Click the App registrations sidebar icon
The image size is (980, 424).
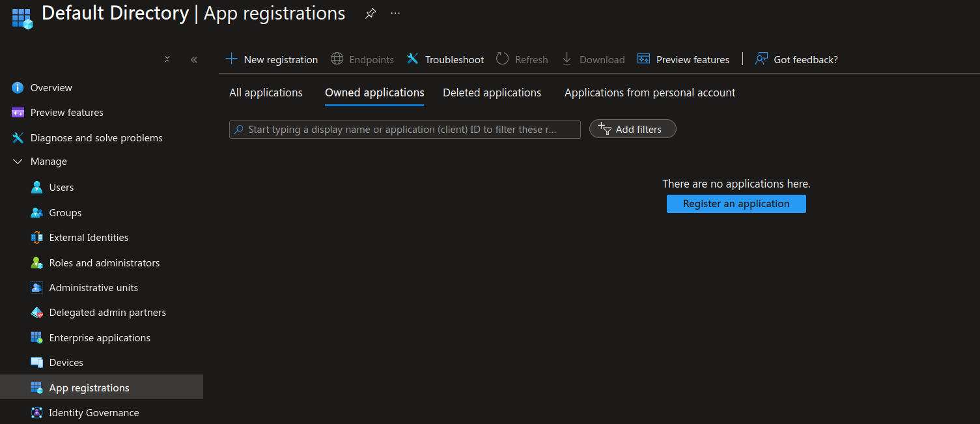36,388
